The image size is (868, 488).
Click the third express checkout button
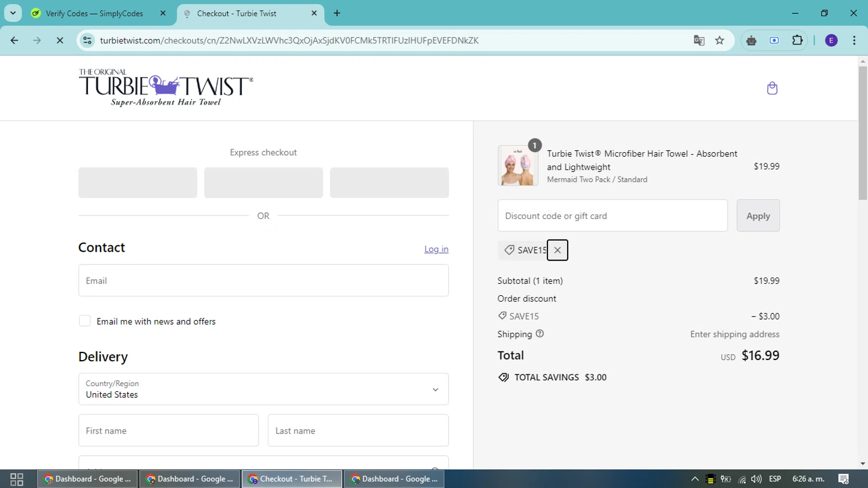[389, 183]
